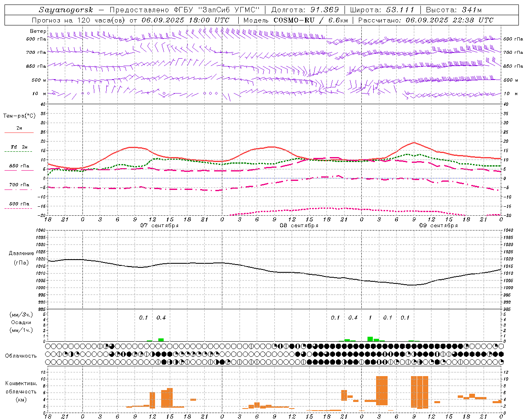Click the 'Конвективн.' convective cloud label

[x=21, y=383]
